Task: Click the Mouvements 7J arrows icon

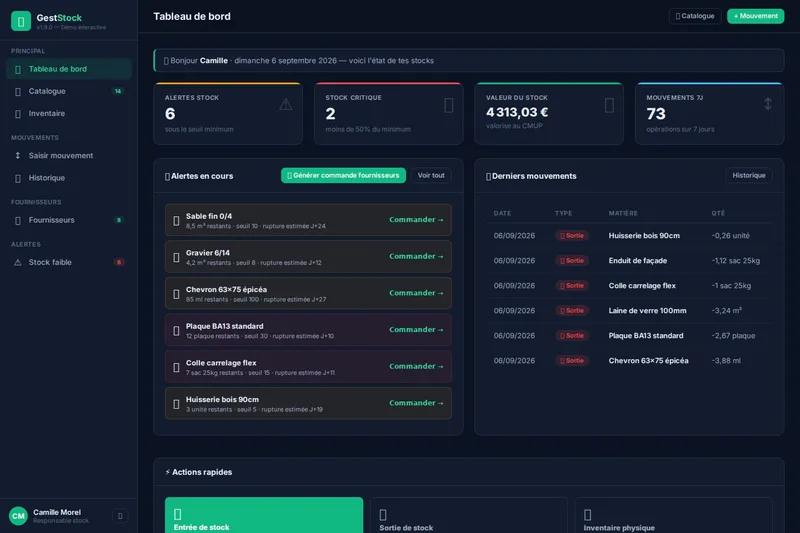Action: (x=768, y=104)
